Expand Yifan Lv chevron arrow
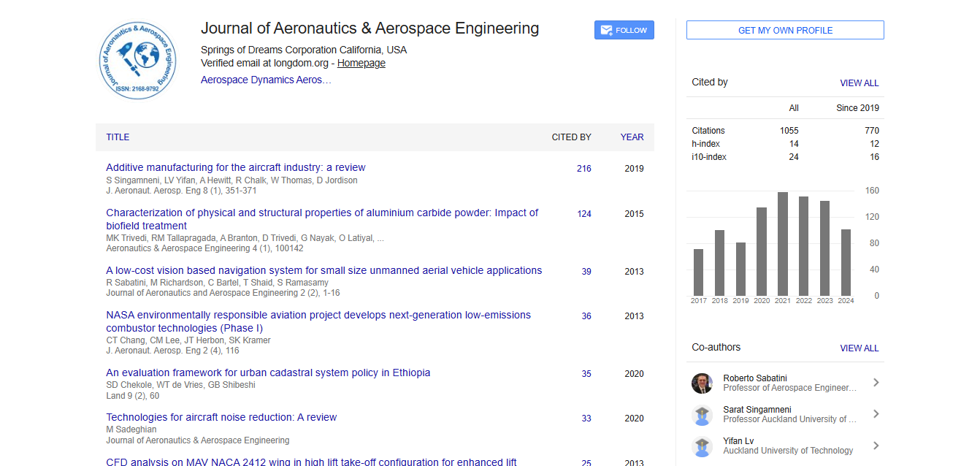The image size is (980, 466). 876,446
